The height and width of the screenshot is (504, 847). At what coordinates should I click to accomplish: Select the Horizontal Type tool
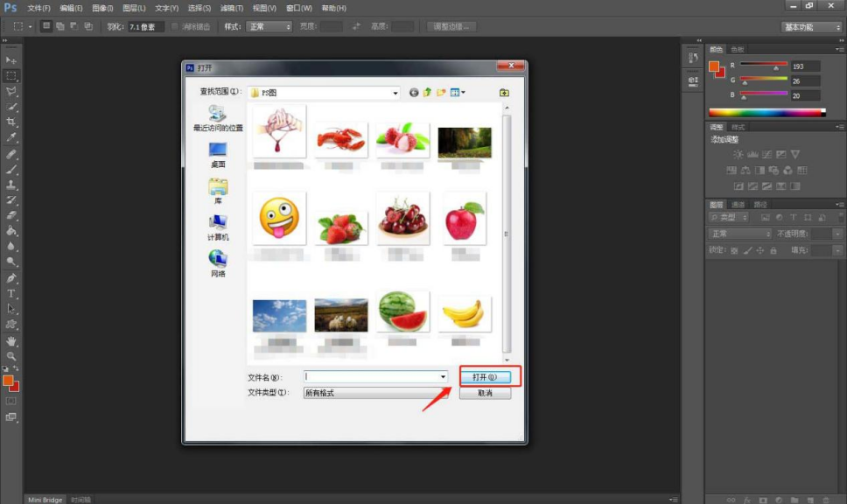(11, 294)
